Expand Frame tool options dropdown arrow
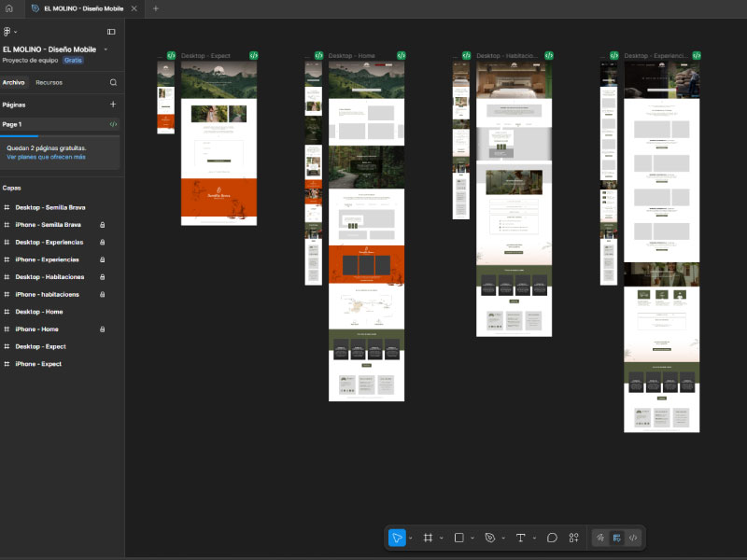 pyautogui.click(x=442, y=539)
